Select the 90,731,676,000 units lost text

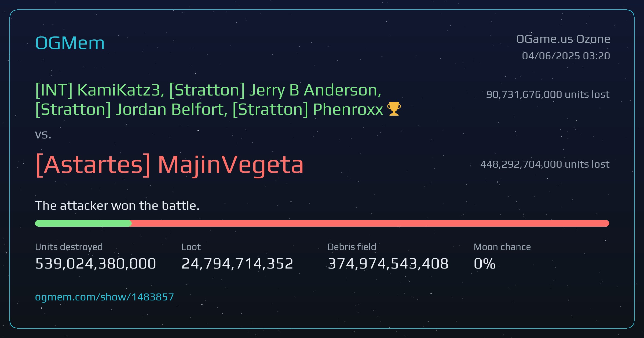pyautogui.click(x=548, y=94)
